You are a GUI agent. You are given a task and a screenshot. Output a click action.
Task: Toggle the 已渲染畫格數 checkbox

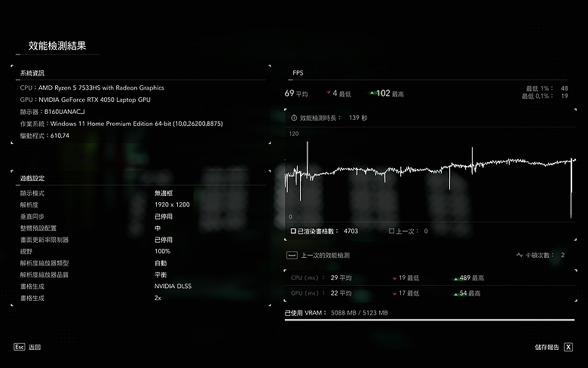pyautogui.click(x=293, y=231)
